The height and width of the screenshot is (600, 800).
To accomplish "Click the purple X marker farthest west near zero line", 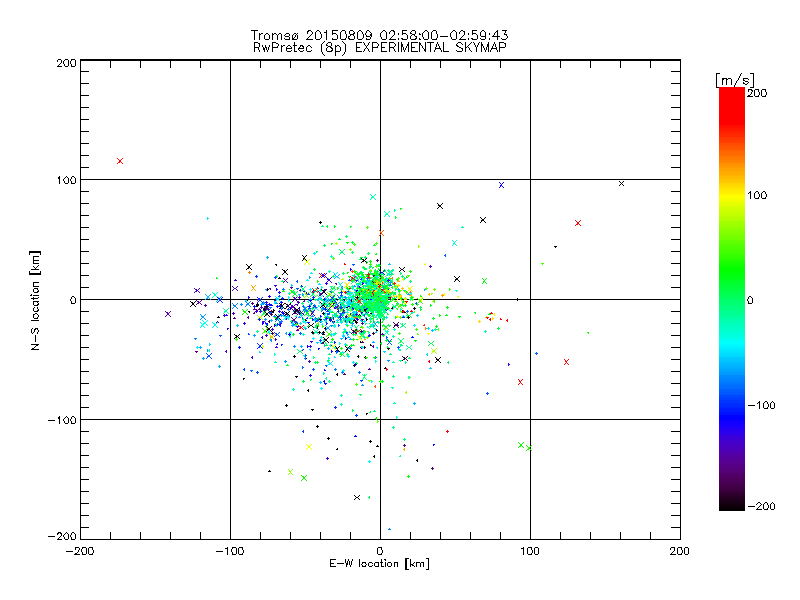I will coord(168,314).
